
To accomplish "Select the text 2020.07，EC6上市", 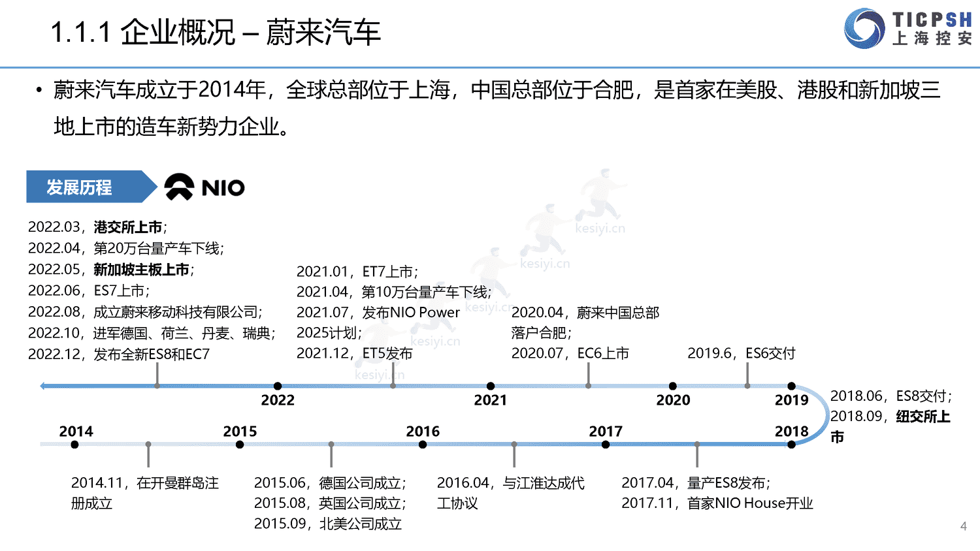I will click(x=570, y=353).
